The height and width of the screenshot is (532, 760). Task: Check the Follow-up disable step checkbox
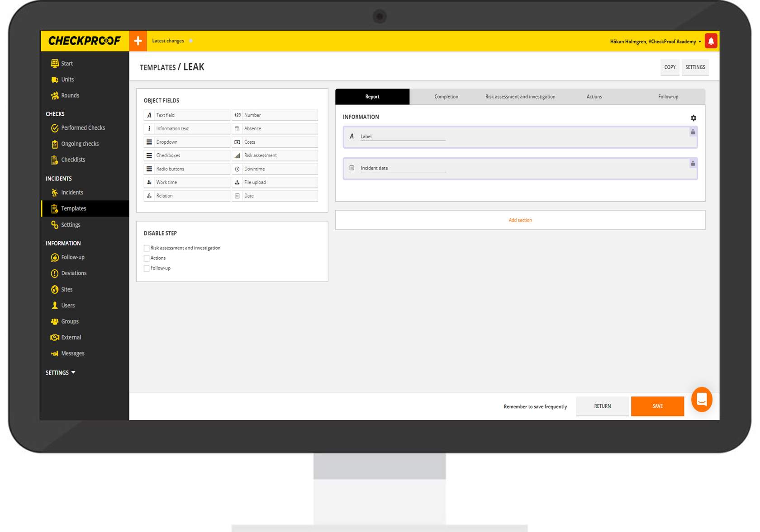[147, 268]
